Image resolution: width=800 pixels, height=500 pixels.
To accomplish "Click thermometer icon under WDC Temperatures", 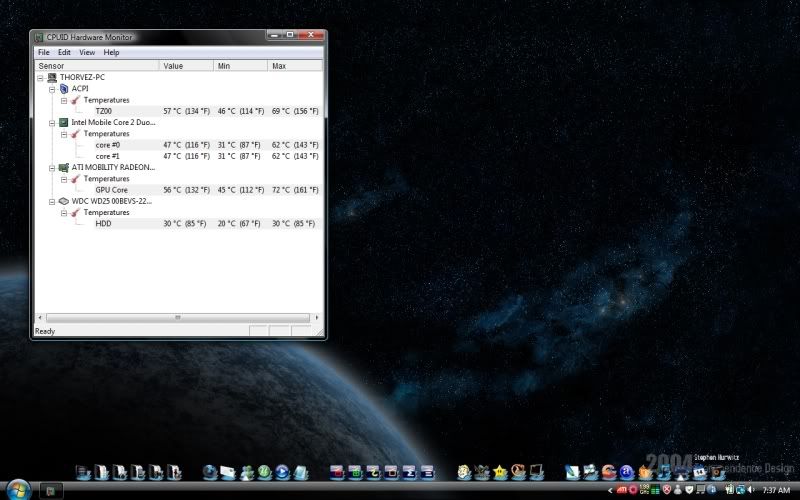I will (x=76, y=212).
